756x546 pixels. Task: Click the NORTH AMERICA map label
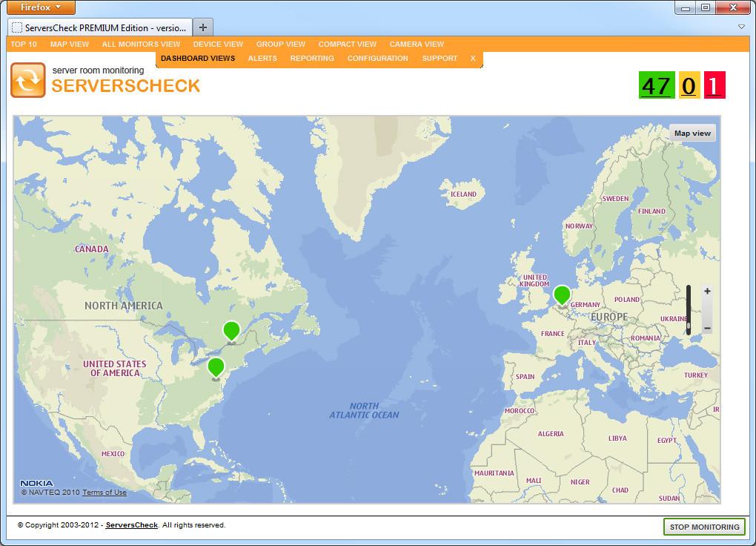124,306
